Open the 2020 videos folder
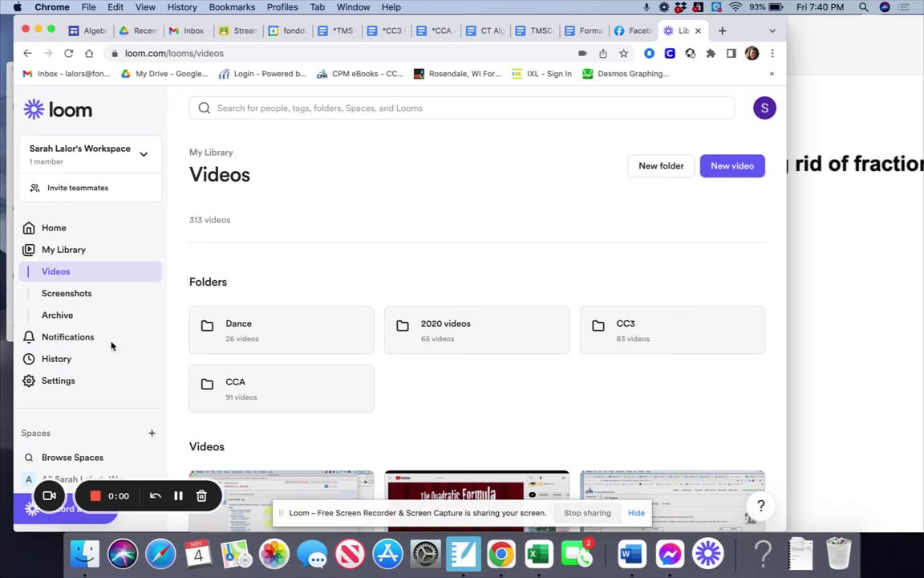924x578 pixels. 476,330
